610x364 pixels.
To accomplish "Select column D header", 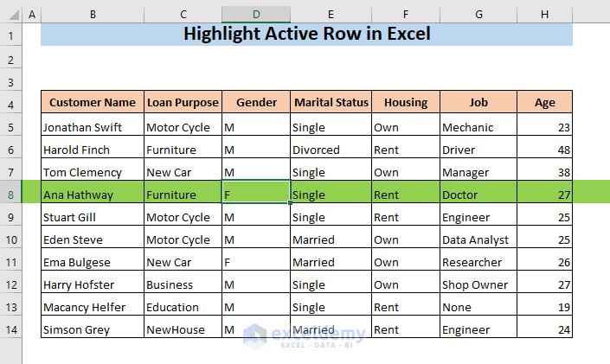I will coord(256,15).
